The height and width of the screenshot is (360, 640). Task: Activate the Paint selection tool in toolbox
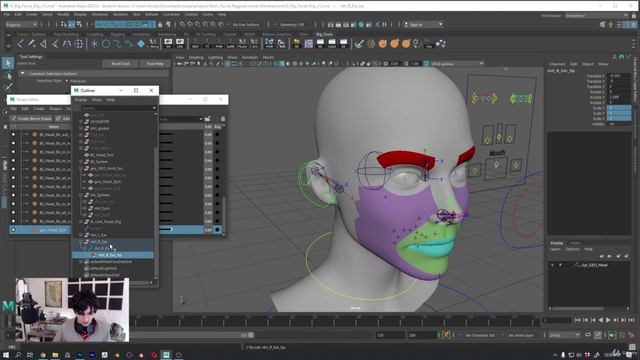8,87
